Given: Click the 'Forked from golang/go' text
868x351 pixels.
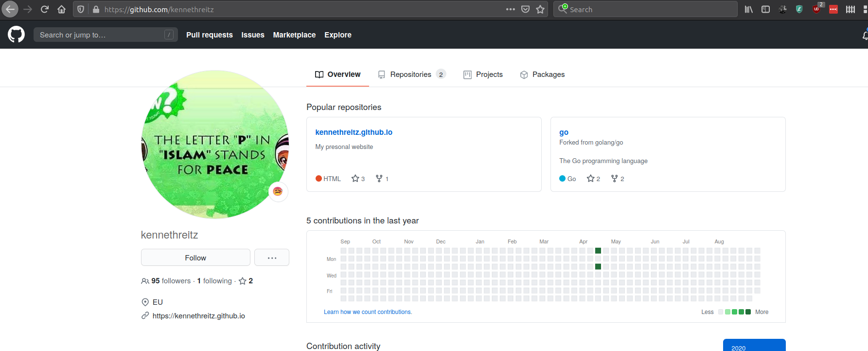Looking at the screenshot, I should [591, 143].
